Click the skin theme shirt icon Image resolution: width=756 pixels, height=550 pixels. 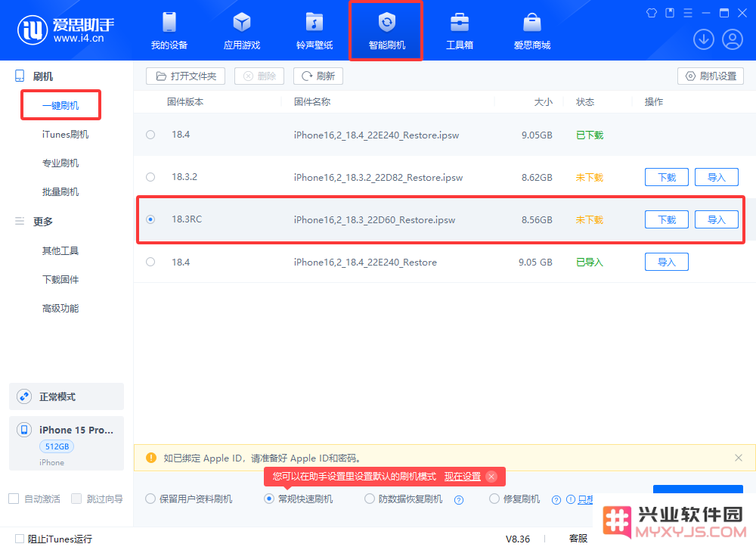click(652, 13)
